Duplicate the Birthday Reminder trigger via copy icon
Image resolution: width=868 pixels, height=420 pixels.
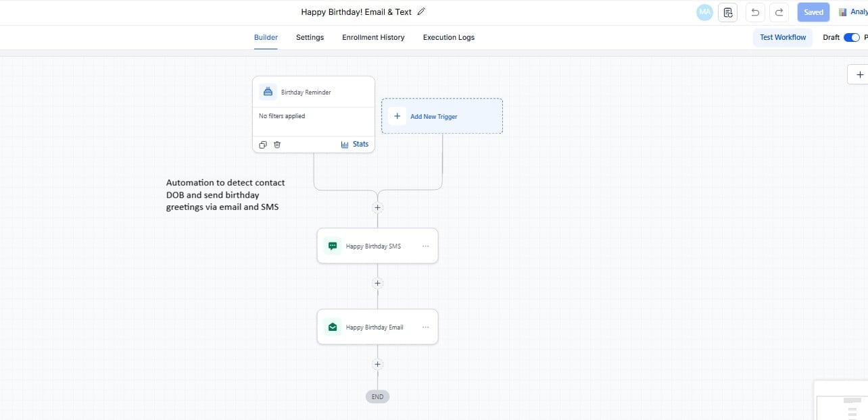pos(263,144)
